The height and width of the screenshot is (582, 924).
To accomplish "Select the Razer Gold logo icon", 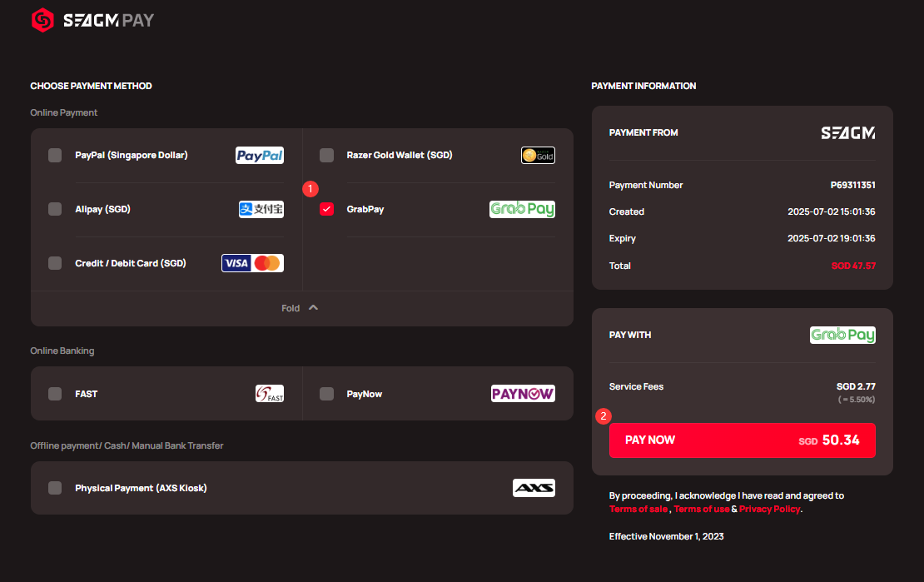I will (x=538, y=155).
